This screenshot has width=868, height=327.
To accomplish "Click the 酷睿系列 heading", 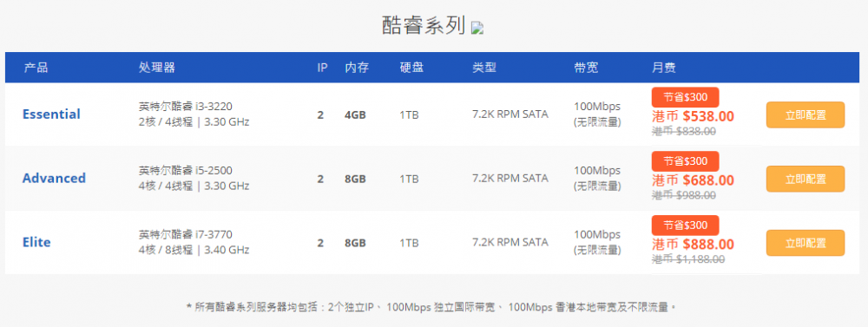I will click(424, 26).
